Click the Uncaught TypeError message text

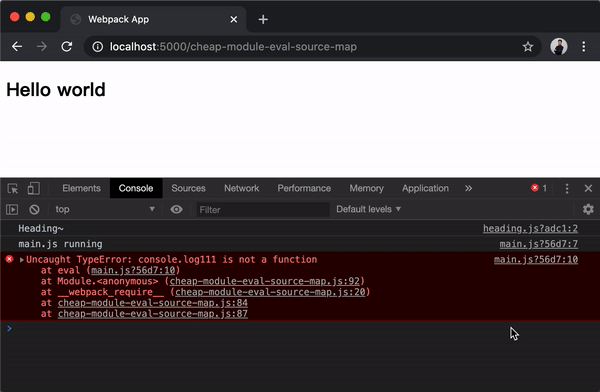point(171,260)
